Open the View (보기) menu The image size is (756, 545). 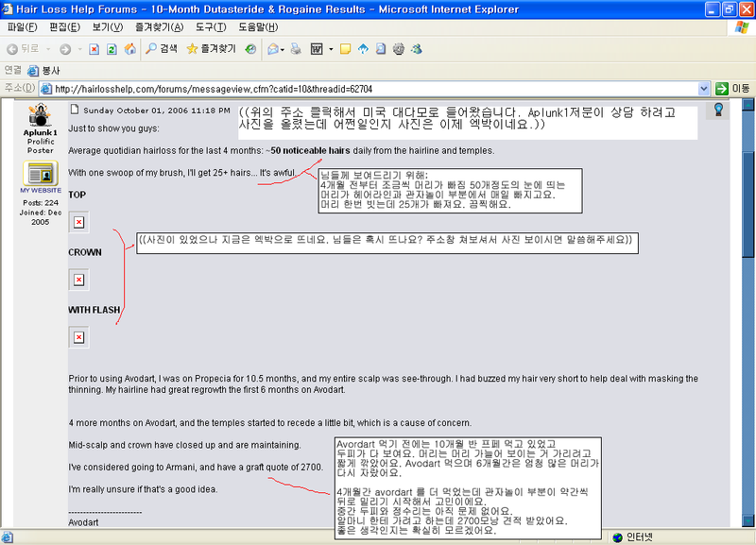pyautogui.click(x=108, y=27)
